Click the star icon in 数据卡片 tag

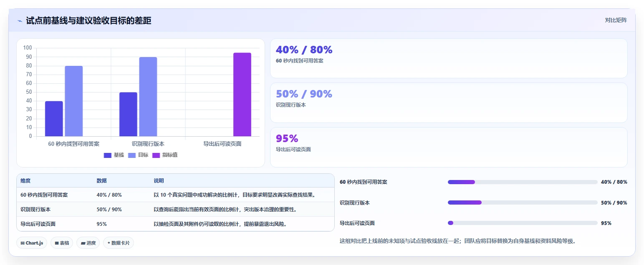click(x=109, y=243)
